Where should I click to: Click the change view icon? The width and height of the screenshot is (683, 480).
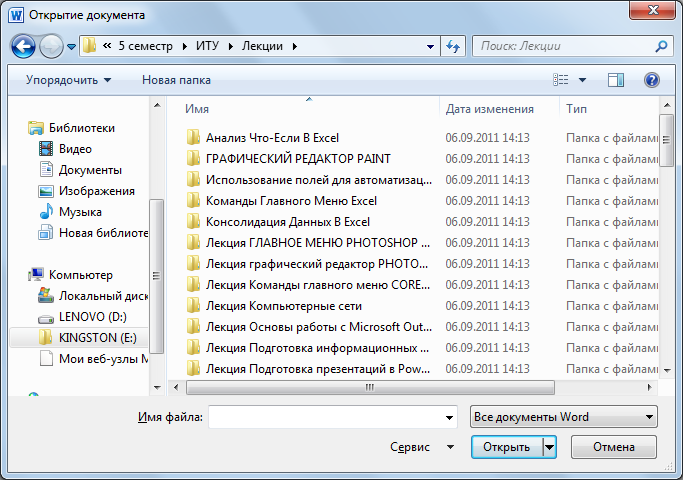click(561, 80)
